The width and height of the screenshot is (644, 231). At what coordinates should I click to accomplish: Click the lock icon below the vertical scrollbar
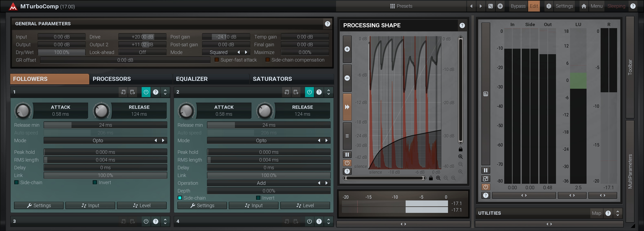point(460,149)
